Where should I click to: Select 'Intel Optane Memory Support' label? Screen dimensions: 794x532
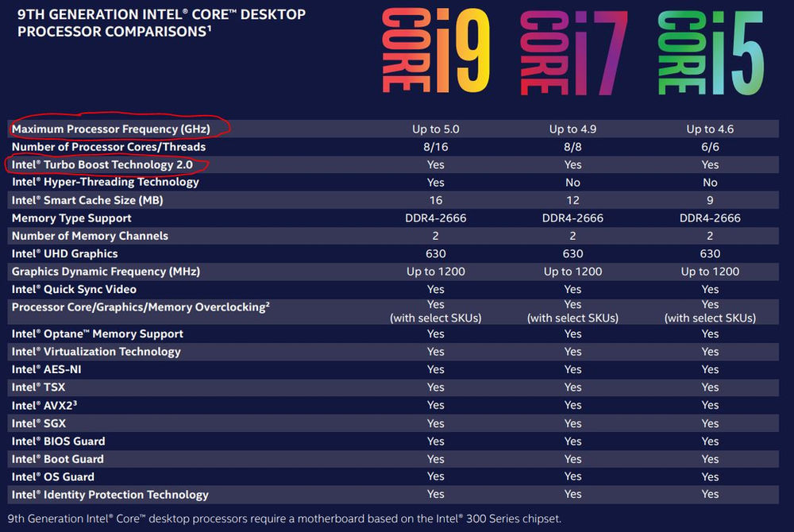click(x=97, y=334)
